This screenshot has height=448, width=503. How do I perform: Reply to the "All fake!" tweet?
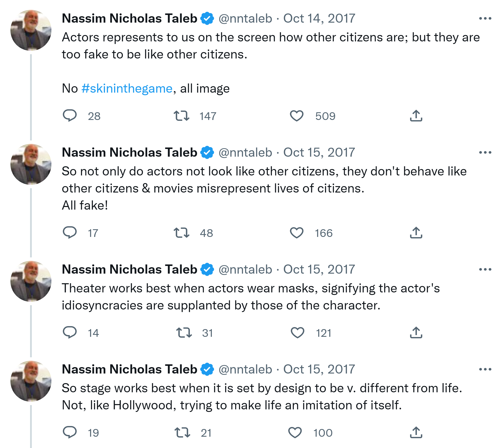tap(70, 232)
